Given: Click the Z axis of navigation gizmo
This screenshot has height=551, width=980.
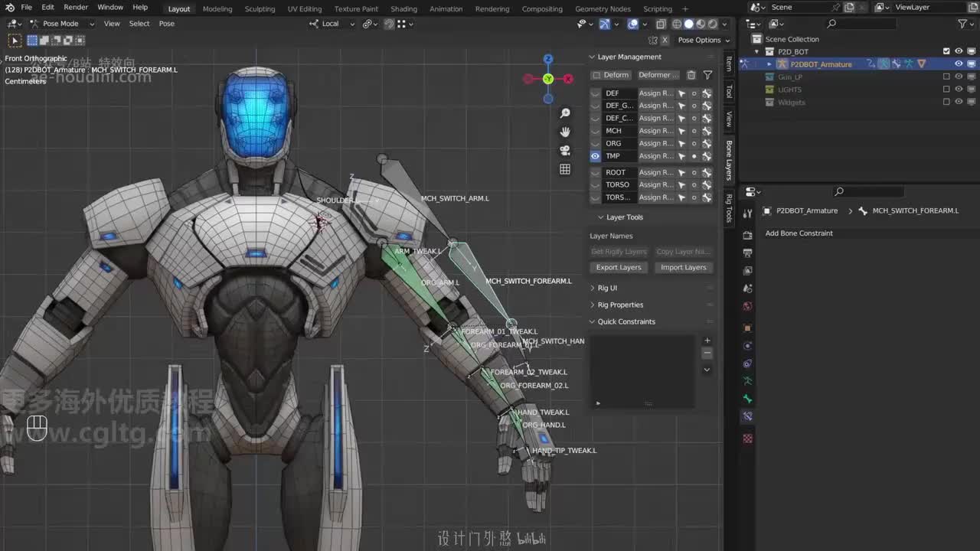Looking at the screenshot, I should tap(548, 59).
